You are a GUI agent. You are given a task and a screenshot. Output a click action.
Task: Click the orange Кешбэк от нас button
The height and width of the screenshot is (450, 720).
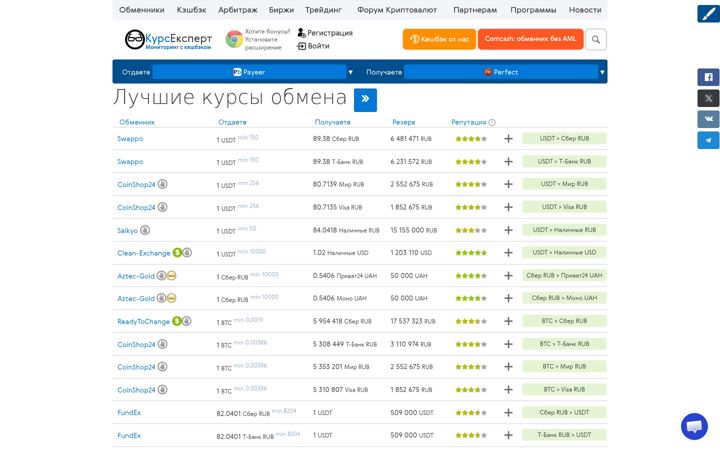pos(439,39)
